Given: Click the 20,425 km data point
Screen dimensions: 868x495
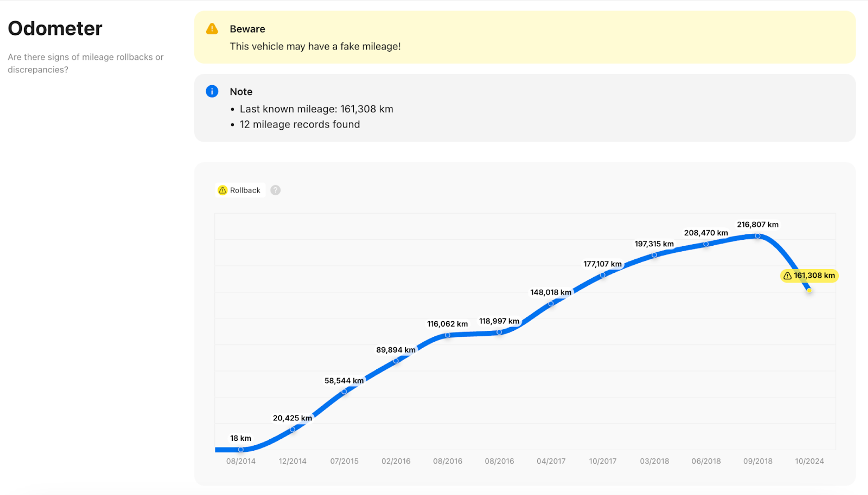Looking at the screenshot, I should click(x=292, y=429).
